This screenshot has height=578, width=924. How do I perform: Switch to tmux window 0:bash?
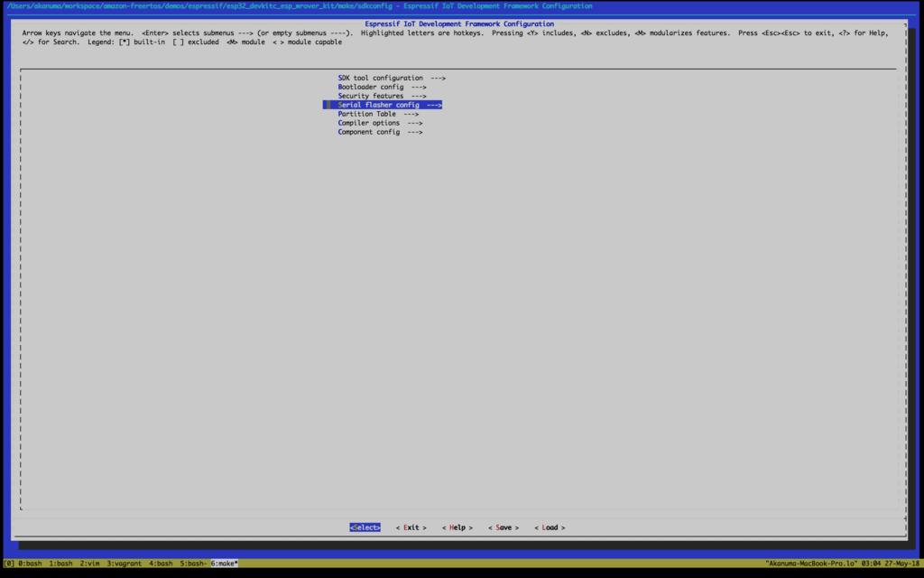[30, 564]
